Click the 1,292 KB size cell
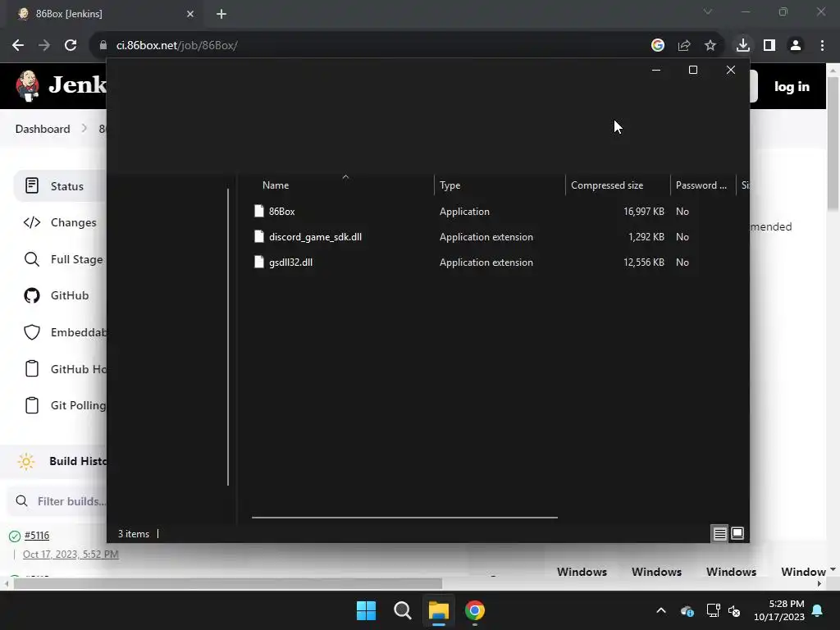The width and height of the screenshot is (840, 630). pos(646,237)
